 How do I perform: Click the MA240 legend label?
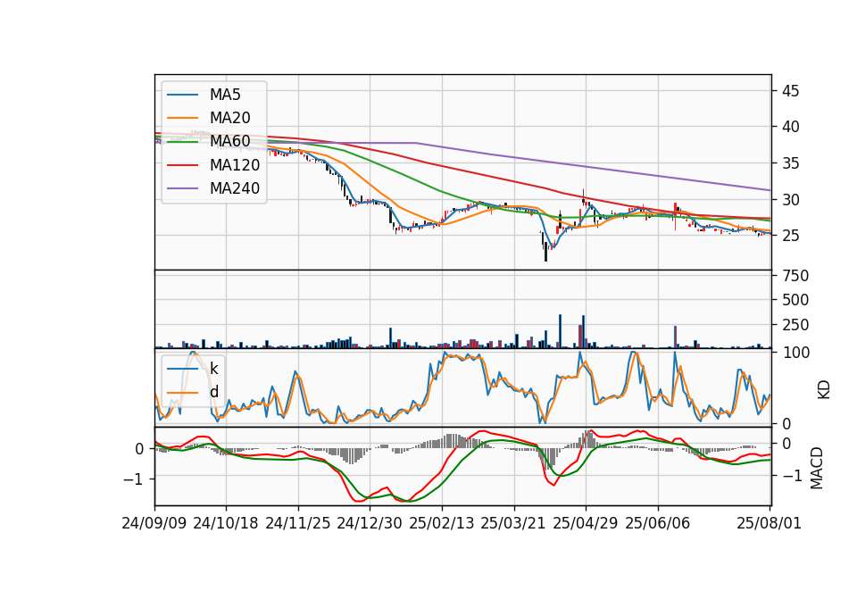coord(235,188)
